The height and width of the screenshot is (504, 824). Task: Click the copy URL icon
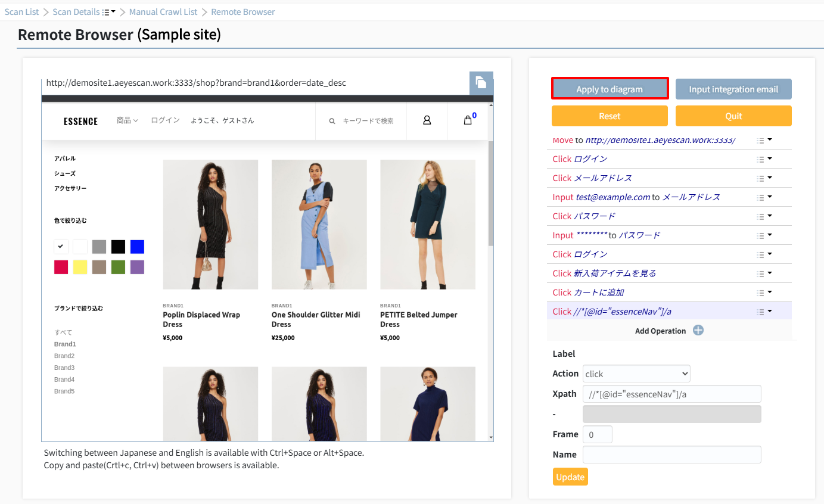(481, 83)
